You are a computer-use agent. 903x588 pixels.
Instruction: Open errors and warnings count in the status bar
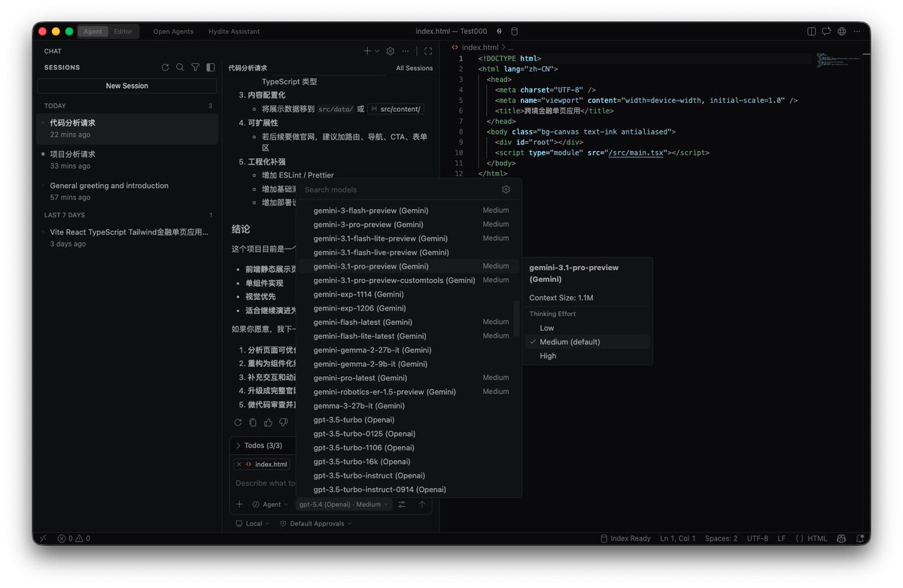74,538
